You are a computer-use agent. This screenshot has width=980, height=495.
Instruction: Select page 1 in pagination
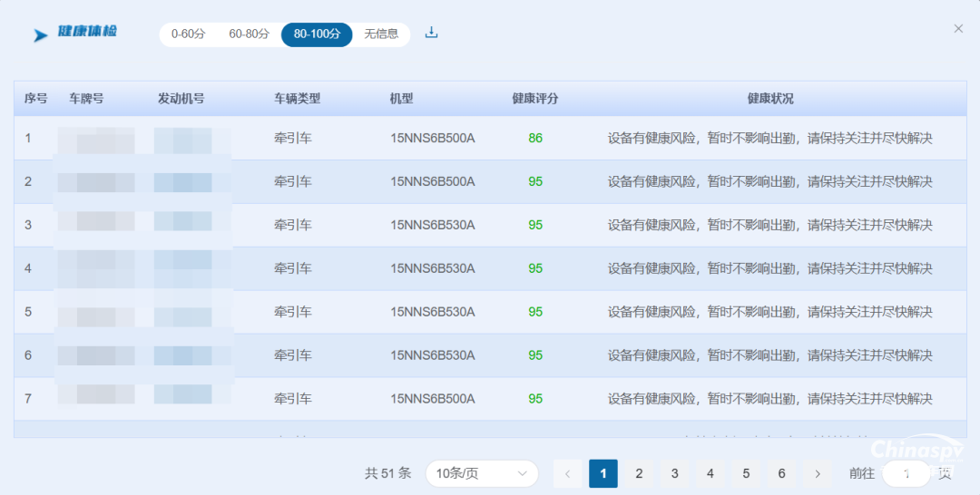[x=603, y=473]
